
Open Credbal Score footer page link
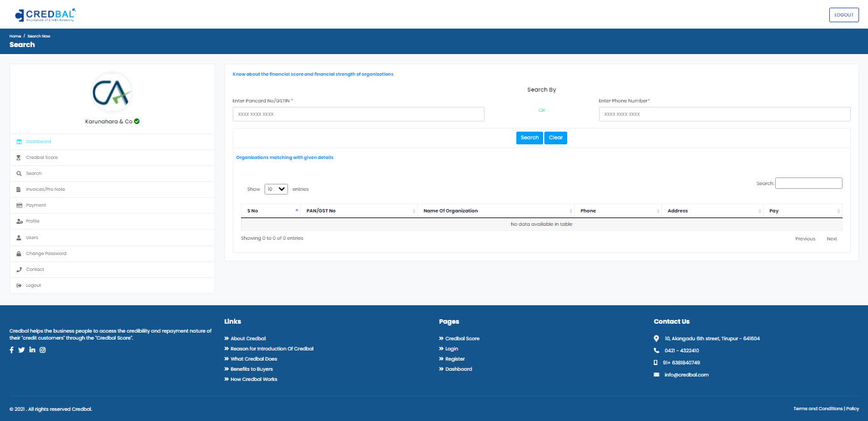(x=462, y=338)
